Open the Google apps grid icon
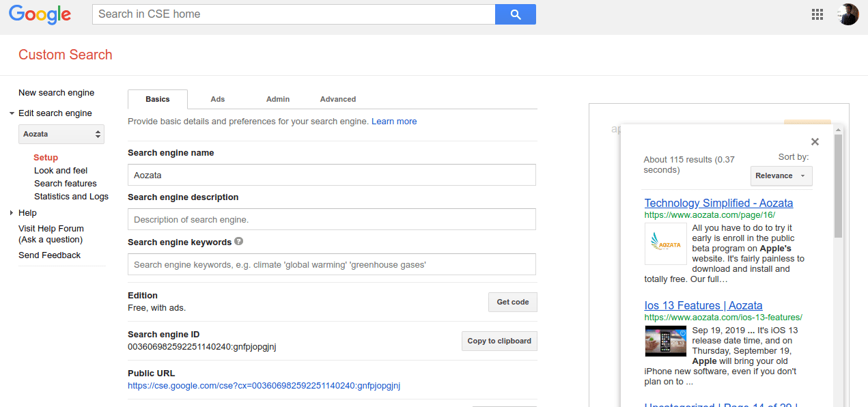Screen dimensions: 868x407 [x=817, y=14]
